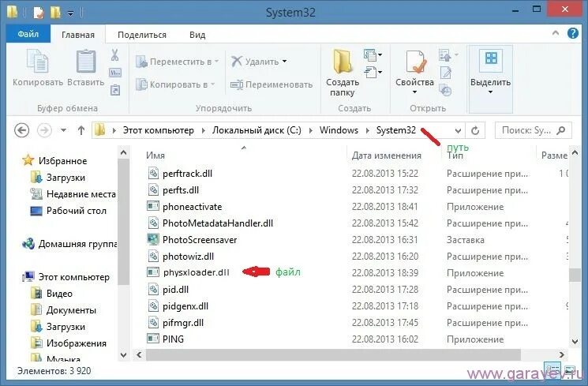Click the horizontal scrollbar right arrow

coord(561,354)
